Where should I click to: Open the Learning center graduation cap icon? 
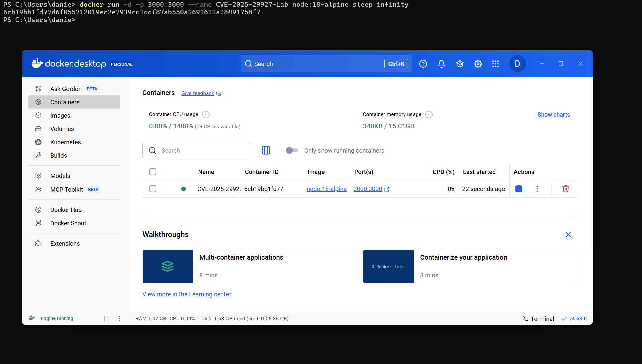click(460, 64)
